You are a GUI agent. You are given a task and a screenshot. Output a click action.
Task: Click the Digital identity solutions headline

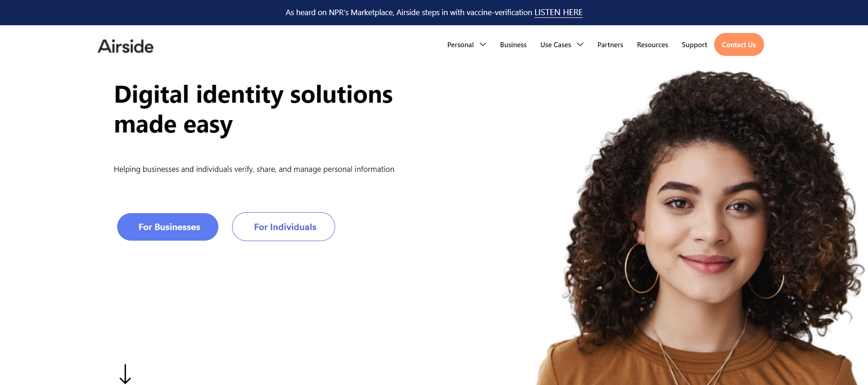[x=253, y=95]
